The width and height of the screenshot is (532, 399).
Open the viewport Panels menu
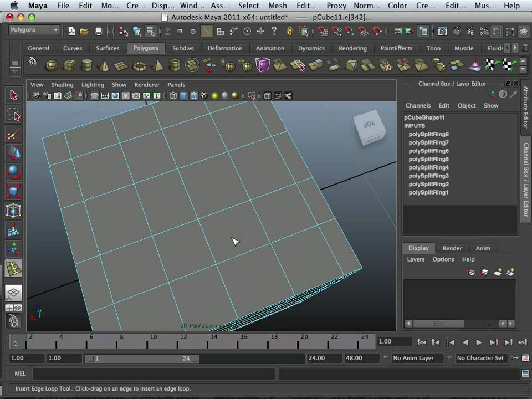pos(176,85)
